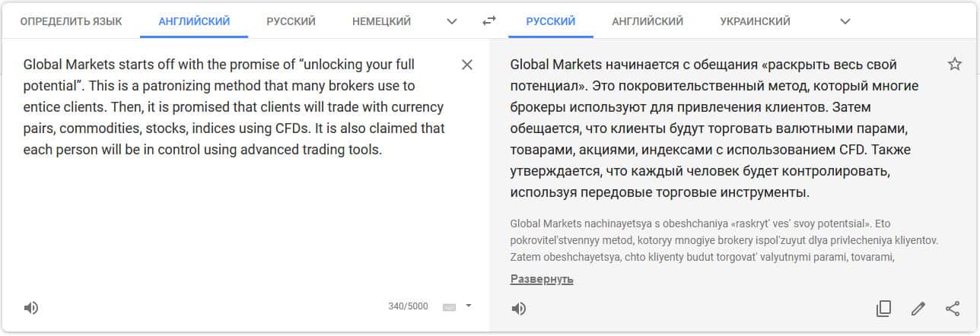Set target language to АНГЛИЙСКИЙ

(x=647, y=21)
